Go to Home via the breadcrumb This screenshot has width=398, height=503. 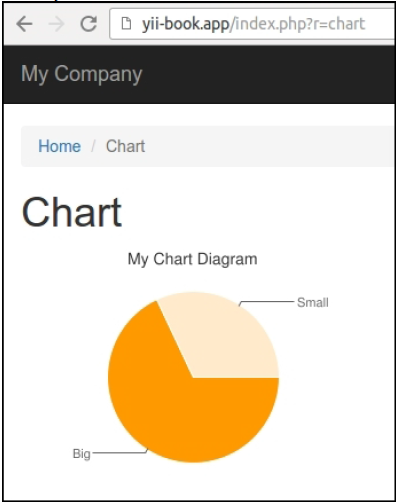[x=59, y=146]
